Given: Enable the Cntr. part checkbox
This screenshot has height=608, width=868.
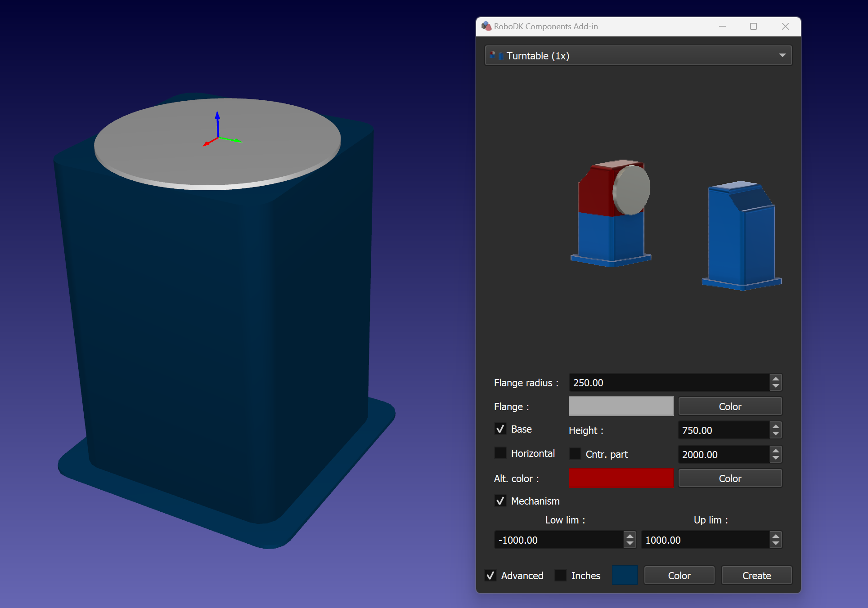Looking at the screenshot, I should click(575, 454).
